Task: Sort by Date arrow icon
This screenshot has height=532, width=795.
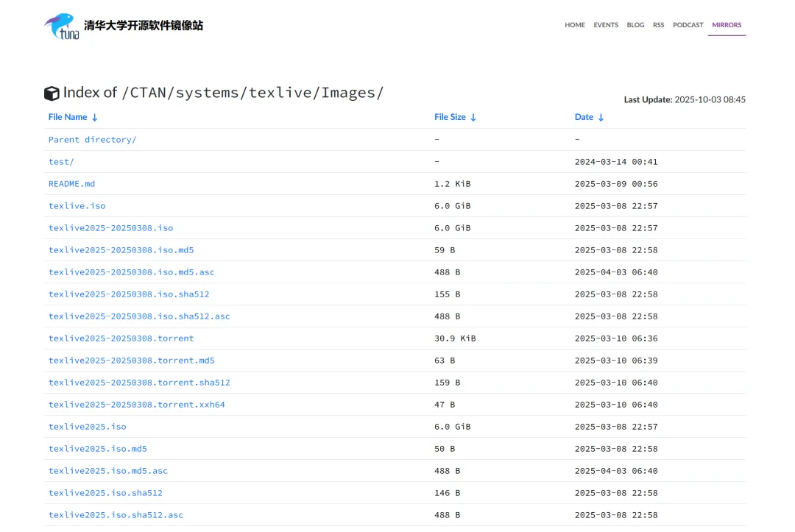Action: (x=601, y=118)
